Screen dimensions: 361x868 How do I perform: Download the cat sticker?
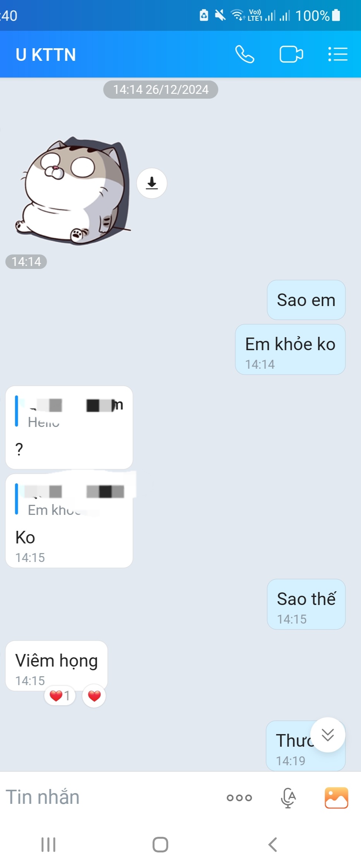coord(152,183)
